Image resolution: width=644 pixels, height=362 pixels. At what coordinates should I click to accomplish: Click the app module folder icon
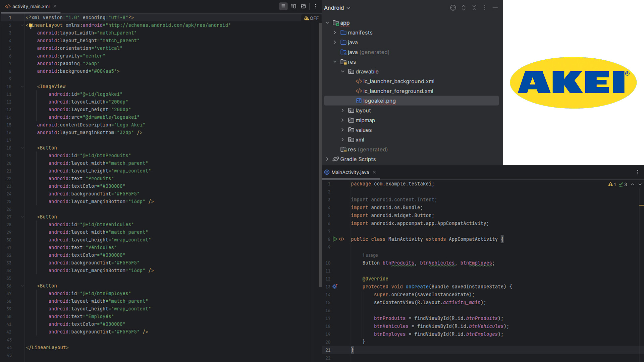coord(336,23)
